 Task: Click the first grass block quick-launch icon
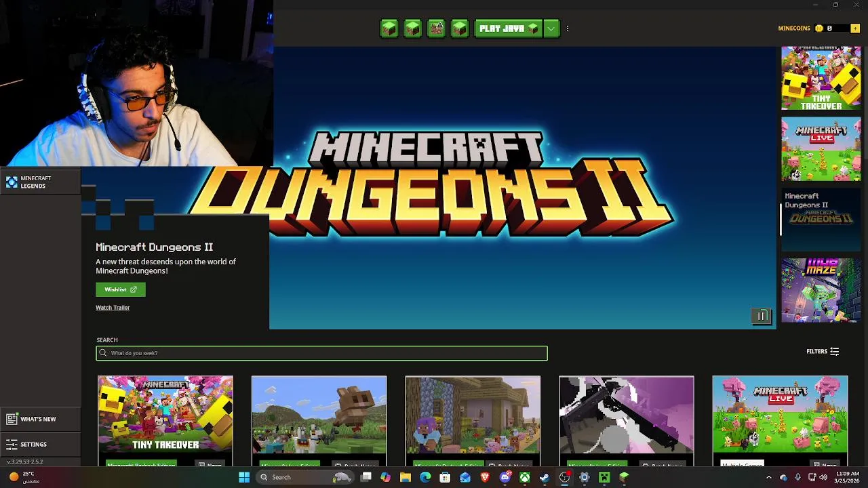(x=389, y=28)
